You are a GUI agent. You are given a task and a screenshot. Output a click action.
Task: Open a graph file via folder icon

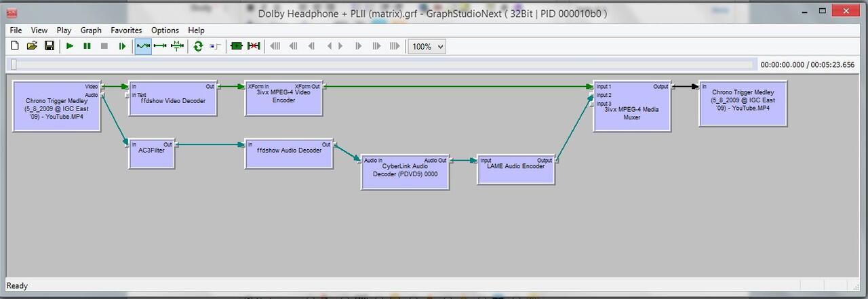click(31, 46)
